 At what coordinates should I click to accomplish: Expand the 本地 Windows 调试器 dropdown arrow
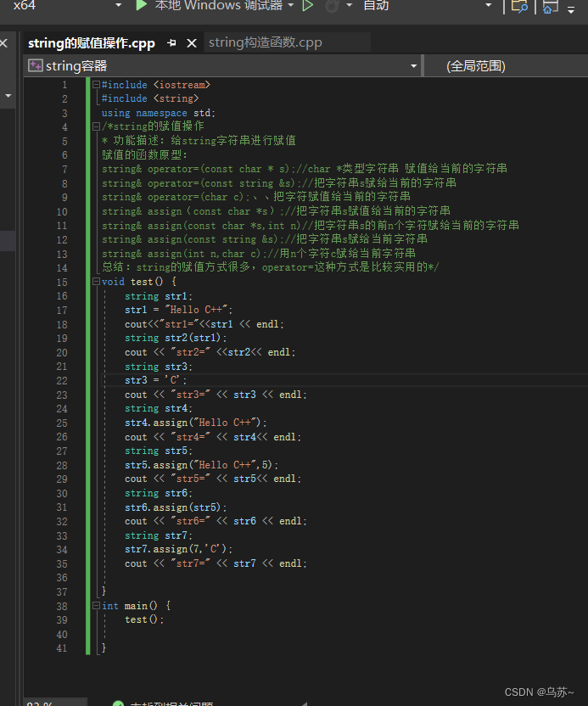(x=290, y=5)
